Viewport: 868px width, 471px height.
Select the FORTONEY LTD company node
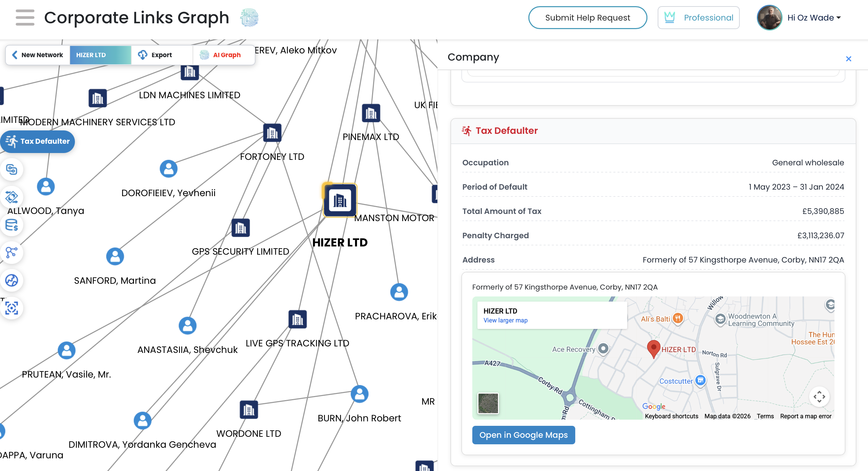[x=272, y=133]
